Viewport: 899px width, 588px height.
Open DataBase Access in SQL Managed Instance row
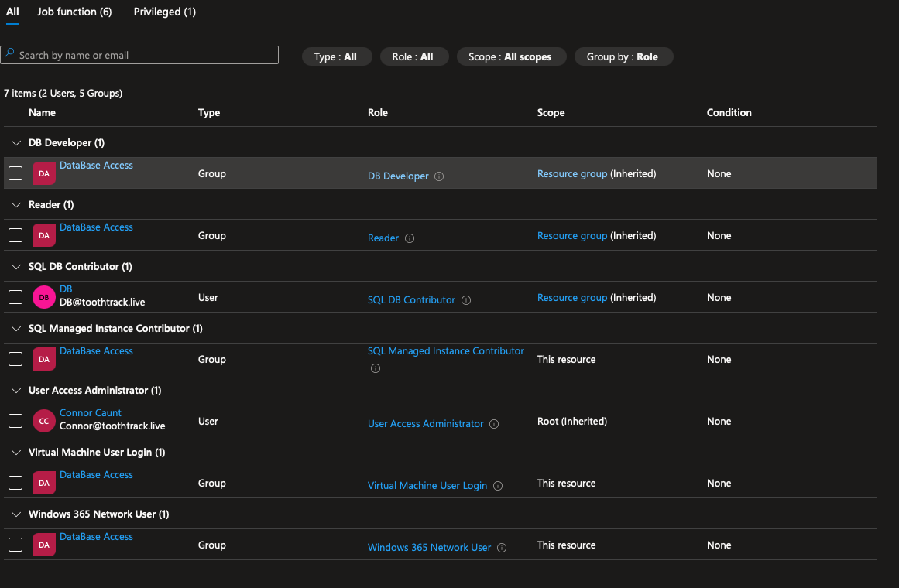point(96,350)
